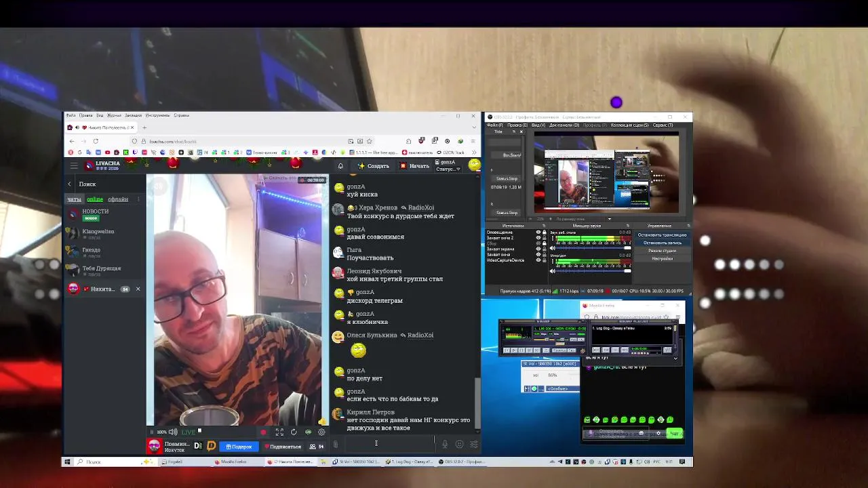Click the red record dot in player
The height and width of the screenshot is (488, 868).
pyautogui.click(x=263, y=432)
